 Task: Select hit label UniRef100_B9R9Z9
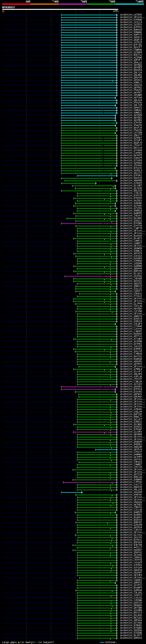tap(131, 30)
